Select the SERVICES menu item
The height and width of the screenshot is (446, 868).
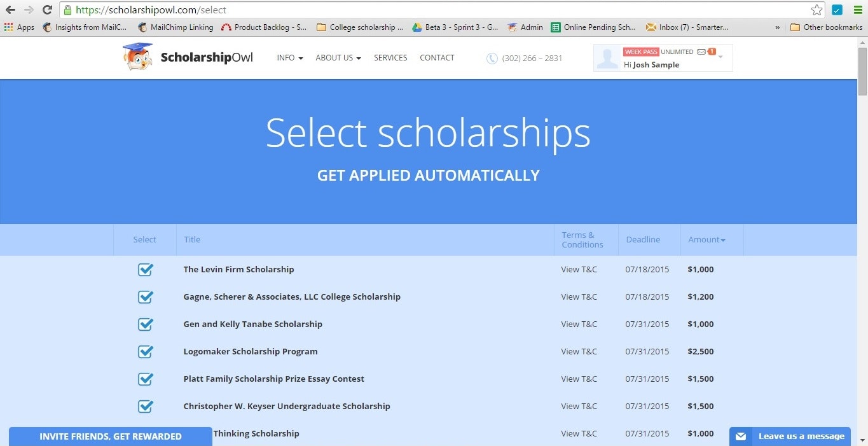[390, 57]
